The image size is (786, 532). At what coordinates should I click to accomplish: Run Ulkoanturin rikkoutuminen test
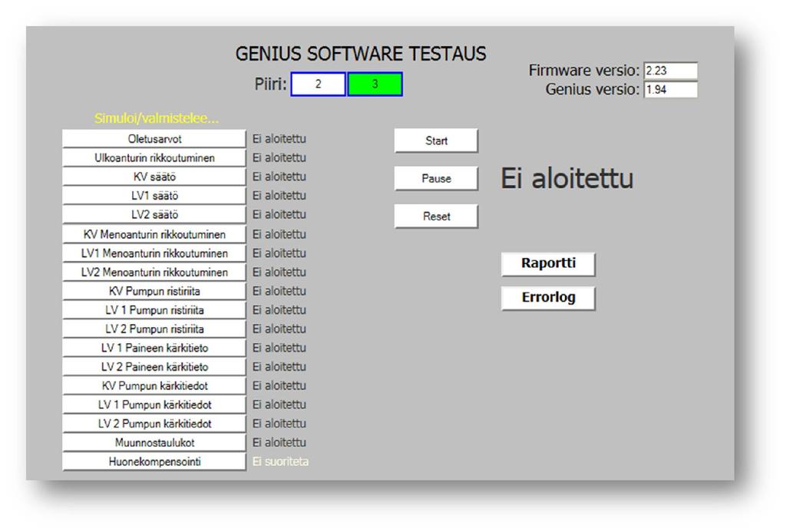click(154, 158)
